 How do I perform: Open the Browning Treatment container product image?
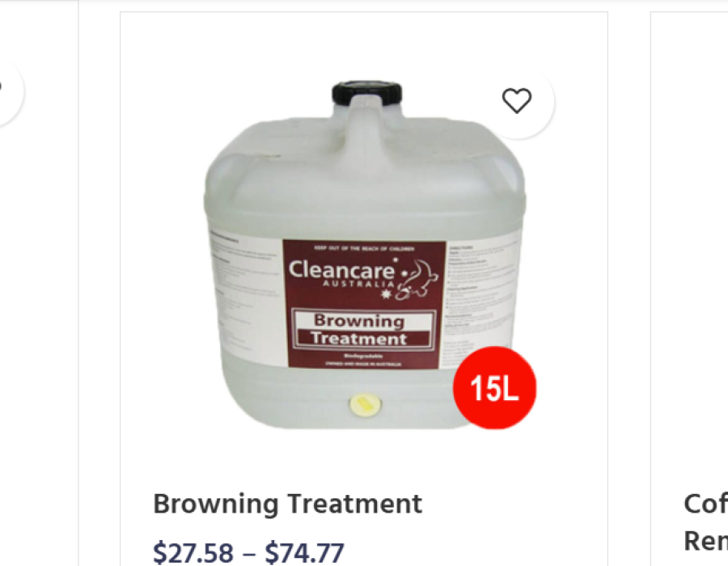tap(366, 256)
